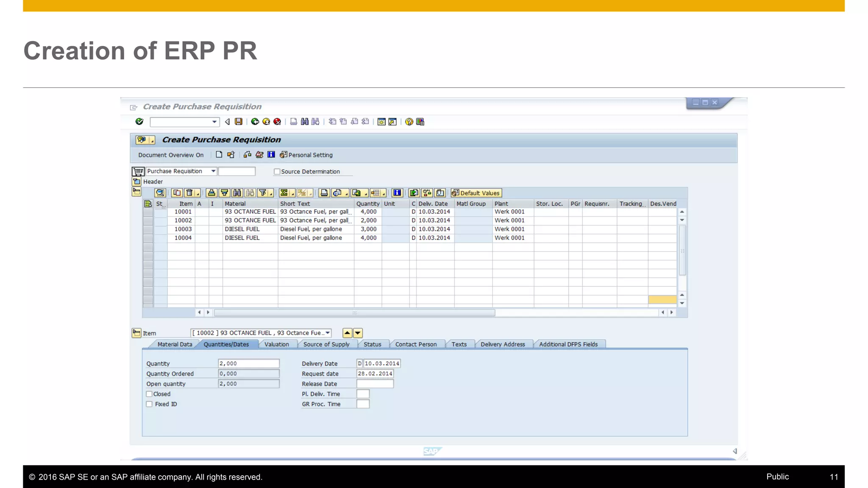
Task: Open the Services for Object dropdown button
Action: click(x=152, y=140)
